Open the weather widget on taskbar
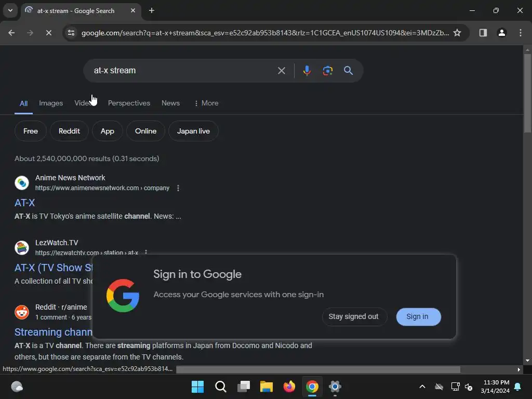The image size is (532, 399). tap(17, 387)
